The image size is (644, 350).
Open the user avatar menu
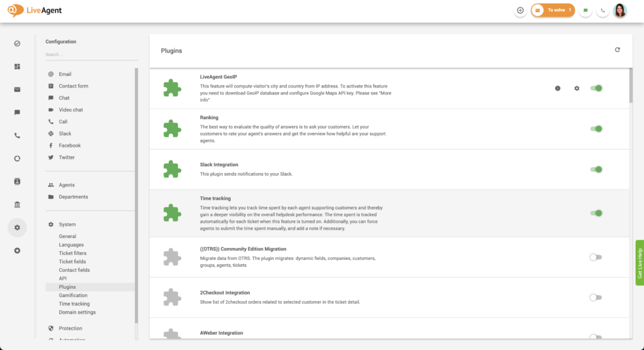(620, 10)
